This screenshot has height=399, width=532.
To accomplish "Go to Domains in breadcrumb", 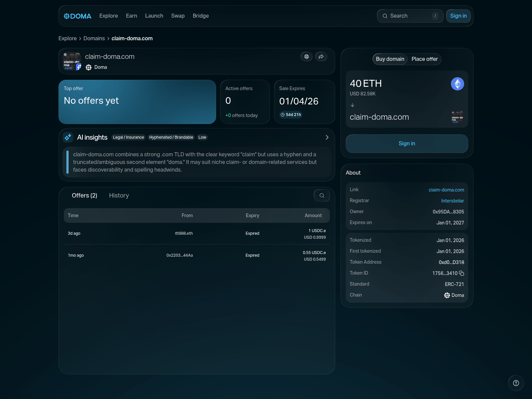I will click(x=94, y=38).
